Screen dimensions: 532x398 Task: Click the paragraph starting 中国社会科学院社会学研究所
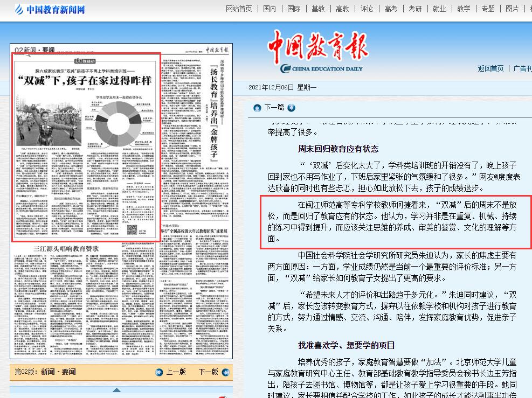pos(392,267)
